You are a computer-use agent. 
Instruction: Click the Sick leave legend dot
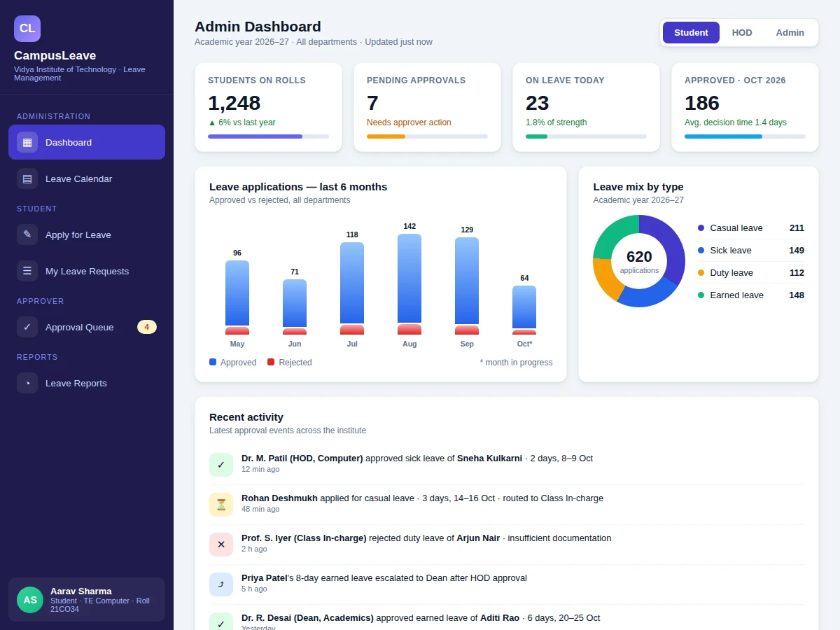coord(701,250)
